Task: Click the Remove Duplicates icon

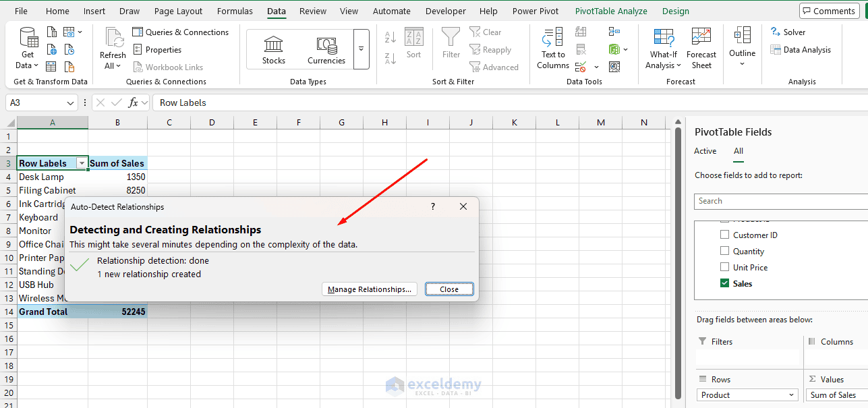Action: click(581, 49)
